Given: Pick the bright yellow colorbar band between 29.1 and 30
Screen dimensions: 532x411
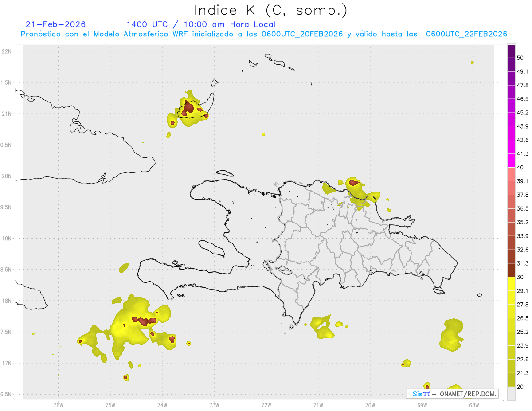Looking at the screenshot, I should click(511, 284).
